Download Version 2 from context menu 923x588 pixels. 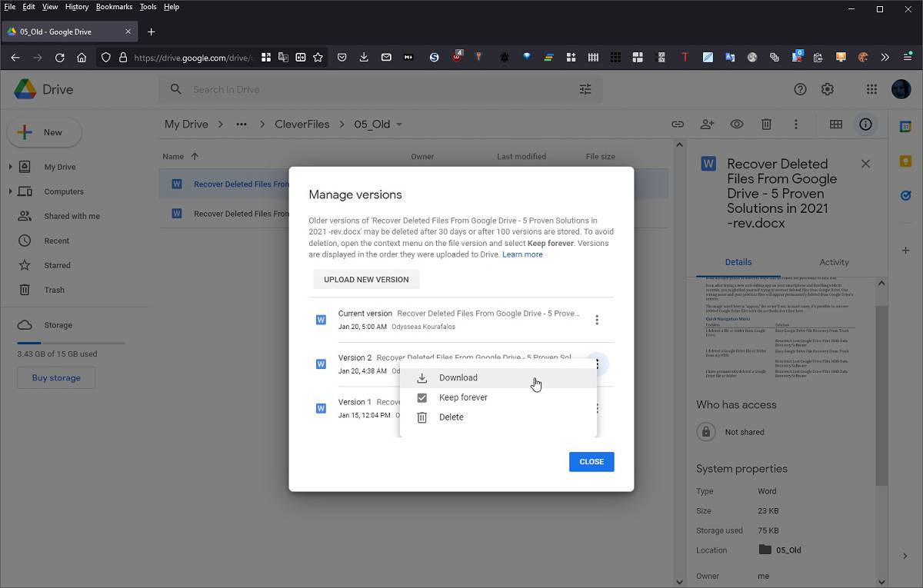pos(498,377)
